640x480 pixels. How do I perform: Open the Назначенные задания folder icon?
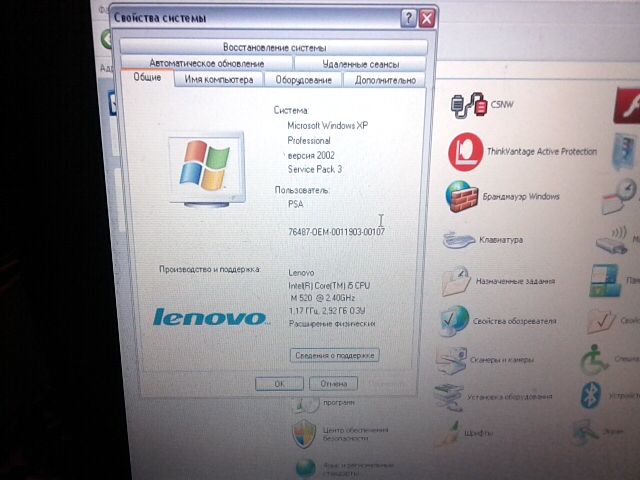coord(456,281)
